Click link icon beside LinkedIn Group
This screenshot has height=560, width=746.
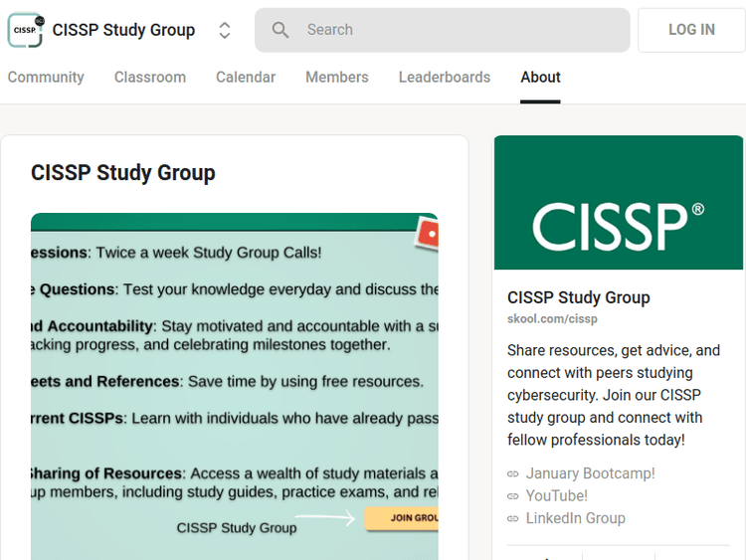(x=513, y=518)
